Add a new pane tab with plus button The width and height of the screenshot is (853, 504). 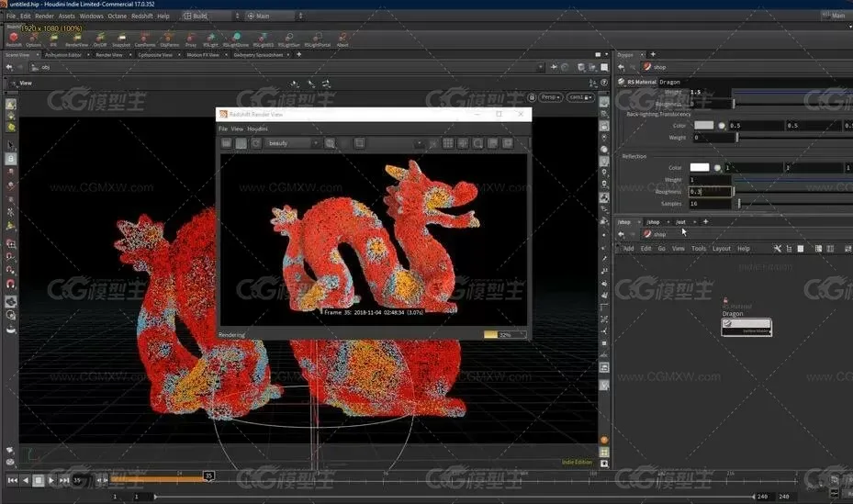[x=298, y=54]
